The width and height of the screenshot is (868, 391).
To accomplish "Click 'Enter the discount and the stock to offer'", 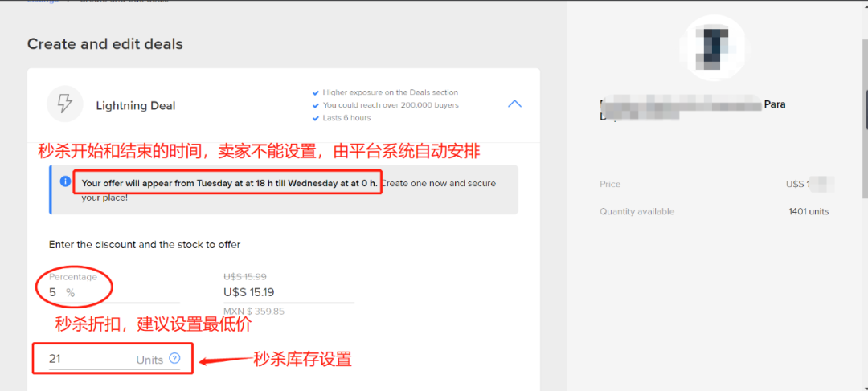I will coord(145,244).
